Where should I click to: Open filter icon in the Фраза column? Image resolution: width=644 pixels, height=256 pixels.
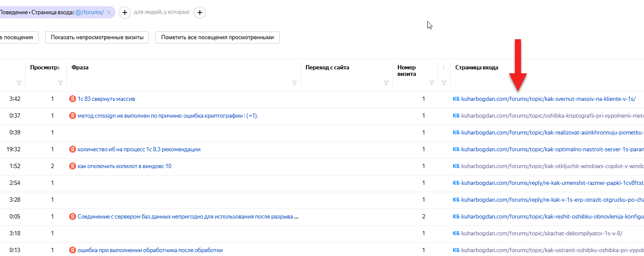point(294,83)
